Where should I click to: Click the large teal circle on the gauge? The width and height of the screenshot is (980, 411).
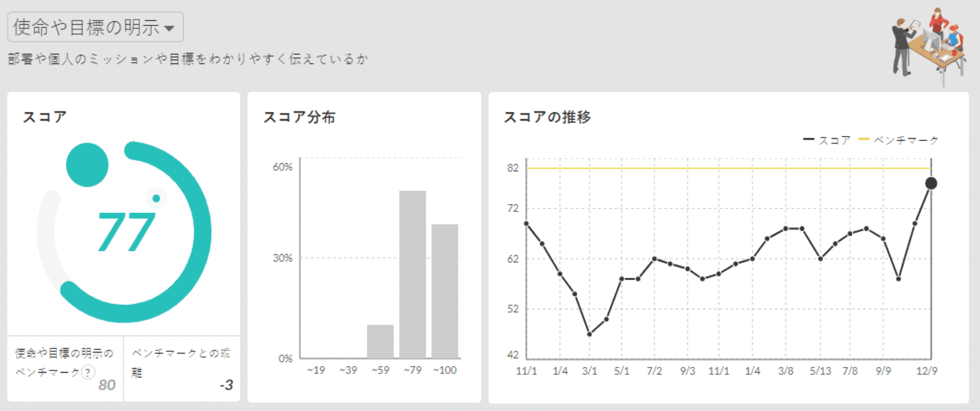[87, 165]
